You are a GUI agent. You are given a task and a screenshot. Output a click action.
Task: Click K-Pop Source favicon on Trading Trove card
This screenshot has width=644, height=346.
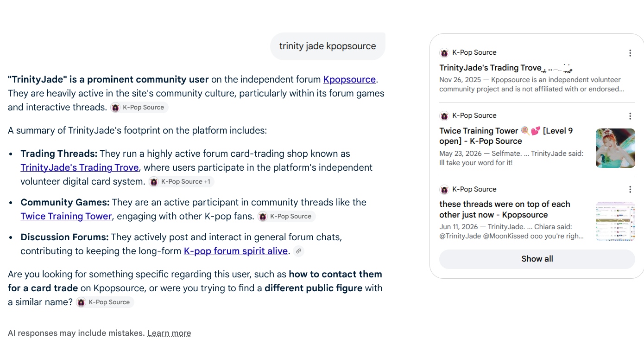pyautogui.click(x=444, y=53)
